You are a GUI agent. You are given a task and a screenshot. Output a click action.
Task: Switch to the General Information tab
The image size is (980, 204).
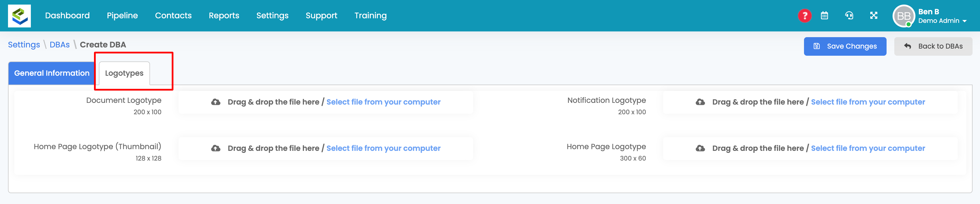pyautogui.click(x=52, y=73)
